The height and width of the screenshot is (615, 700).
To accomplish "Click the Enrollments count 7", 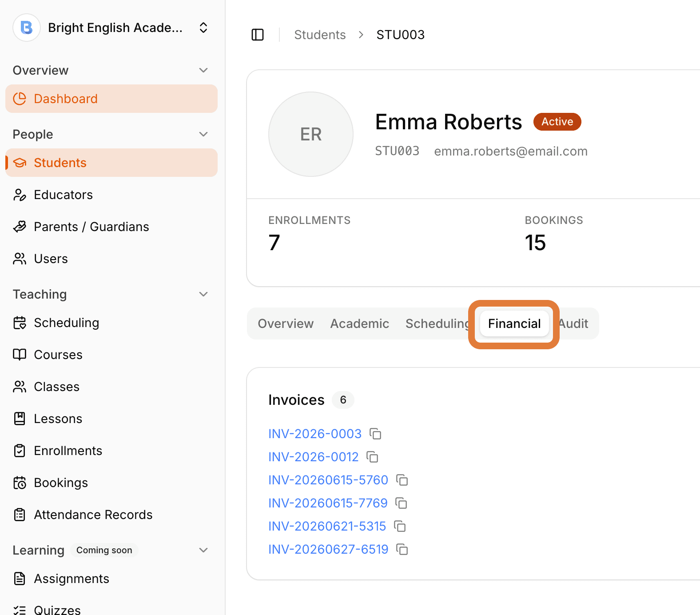I will click(274, 243).
